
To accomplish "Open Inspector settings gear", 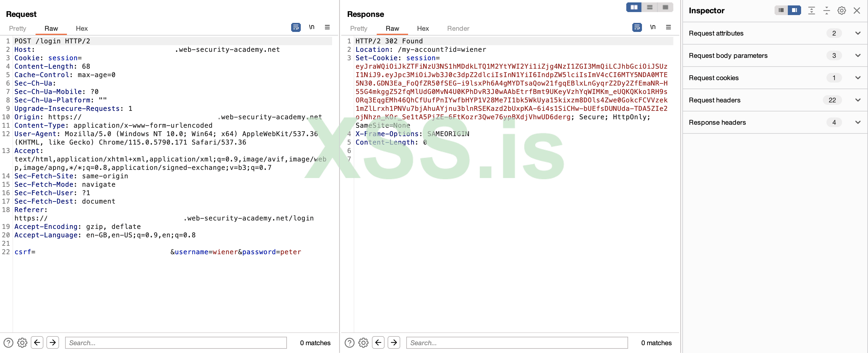I will [841, 11].
